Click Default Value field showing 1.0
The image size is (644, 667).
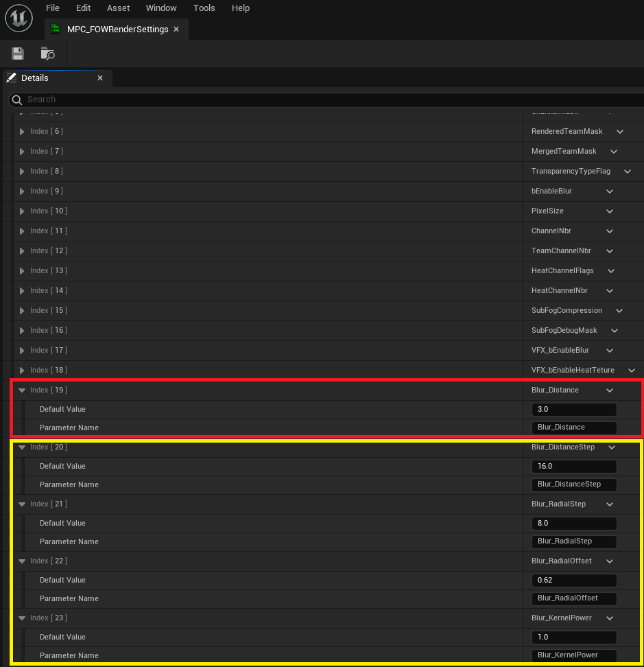pyautogui.click(x=574, y=637)
